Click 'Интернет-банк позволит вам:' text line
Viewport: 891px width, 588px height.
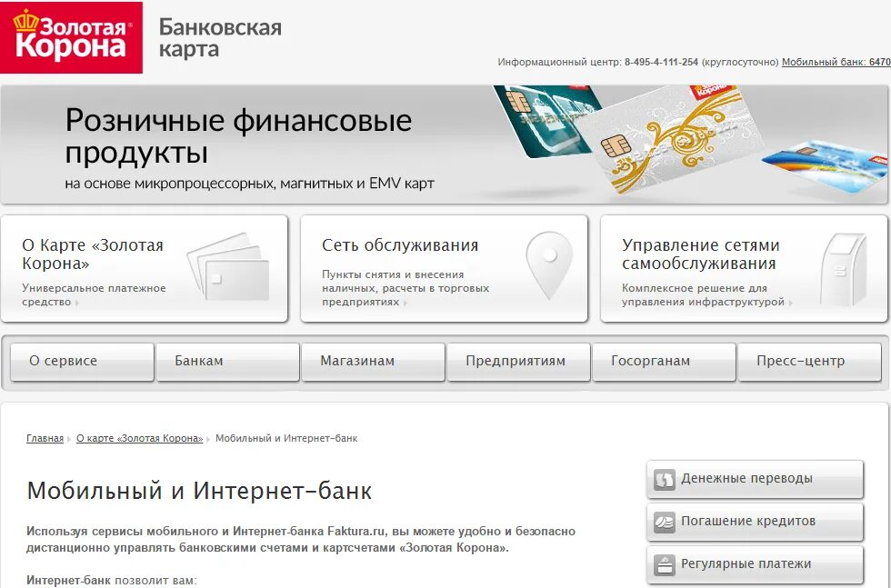[111, 581]
